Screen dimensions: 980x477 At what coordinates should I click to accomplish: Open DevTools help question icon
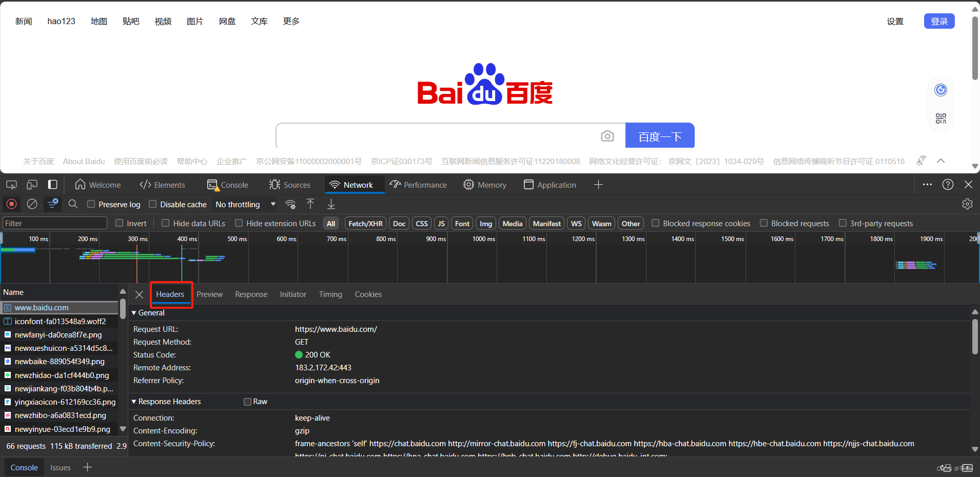tap(948, 185)
